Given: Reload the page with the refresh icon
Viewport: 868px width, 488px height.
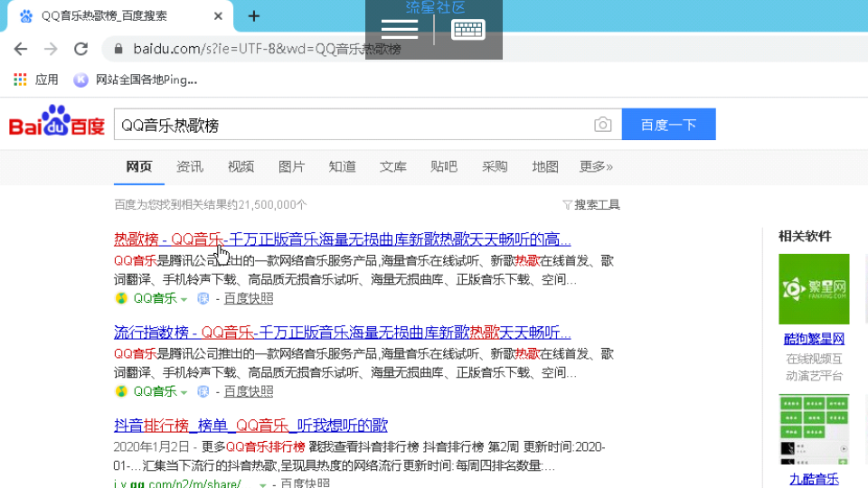Looking at the screenshot, I should 80,49.
